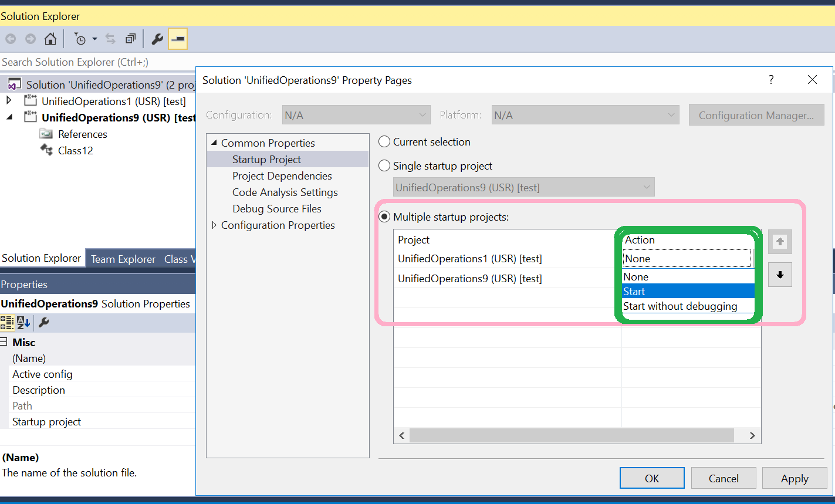
Task: Choose None in the Action dropdown list
Action: (688, 276)
